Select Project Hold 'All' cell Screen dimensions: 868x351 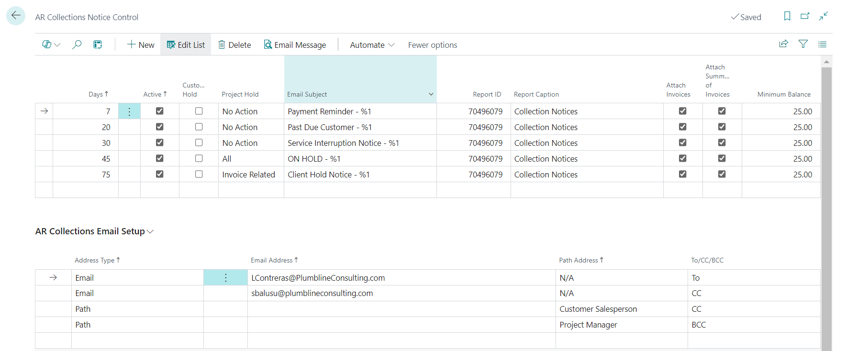[x=251, y=159]
